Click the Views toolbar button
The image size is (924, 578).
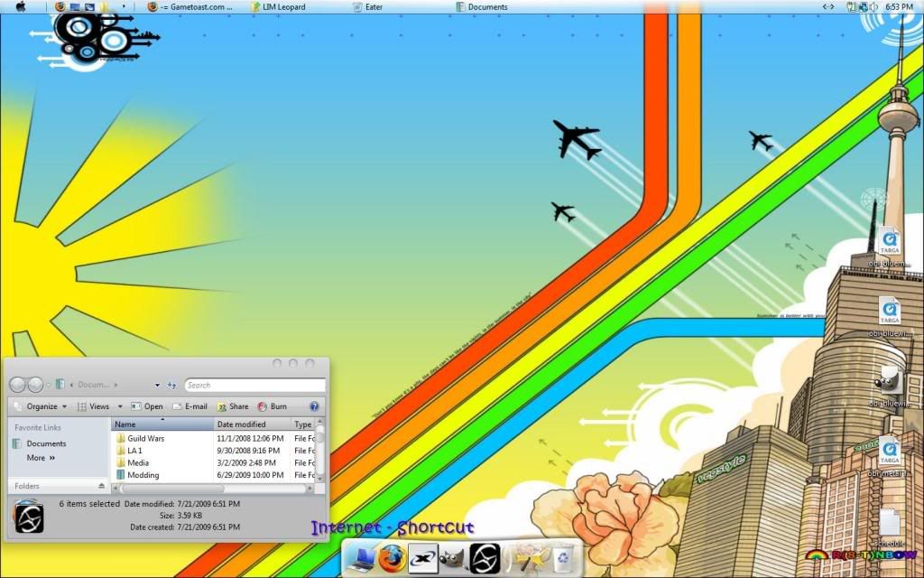(x=94, y=406)
